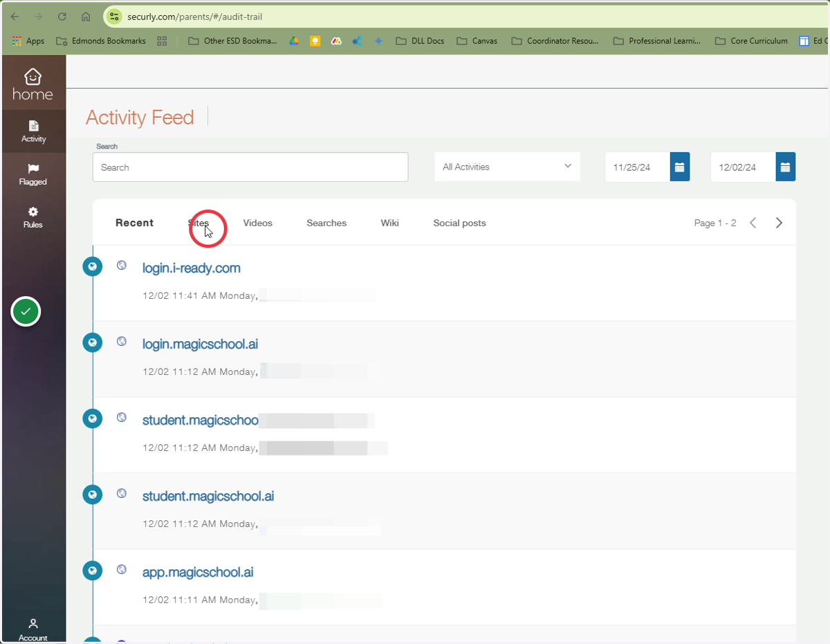
Task: Click teal timeline icon for login.i-ready.com
Action: pyautogui.click(x=92, y=266)
